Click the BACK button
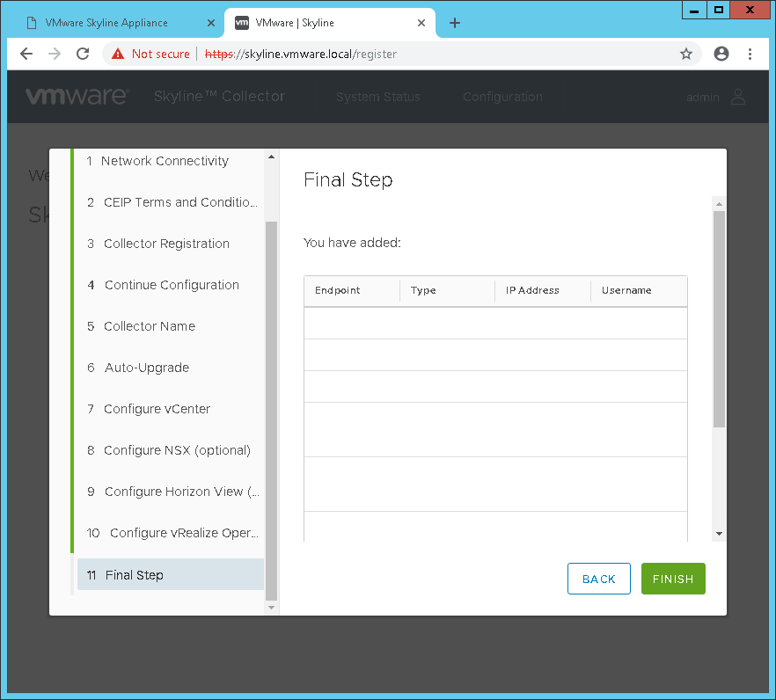The width and height of the screenshot is (776, 700). (599, 579)
